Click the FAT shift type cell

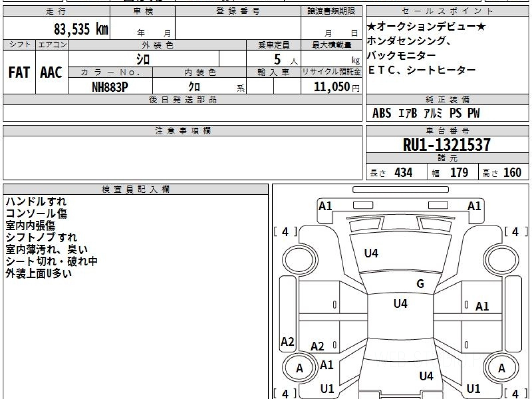pos(19,72)
